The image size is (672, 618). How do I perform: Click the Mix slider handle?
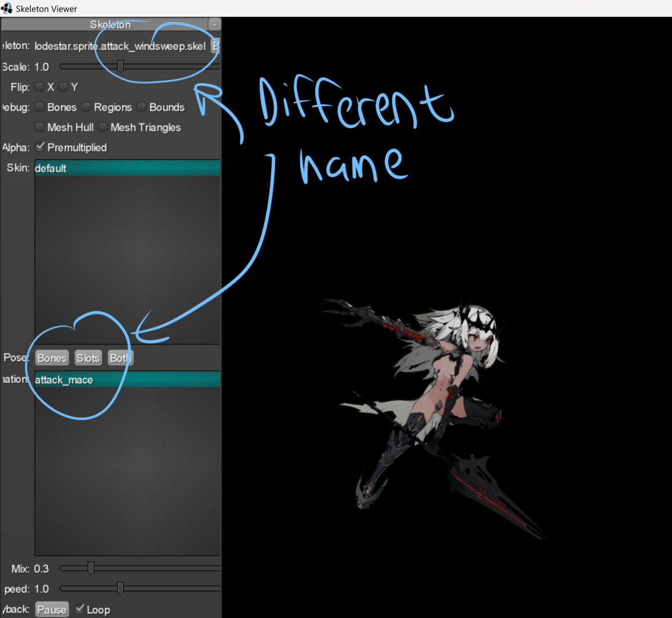pos(91,568)
